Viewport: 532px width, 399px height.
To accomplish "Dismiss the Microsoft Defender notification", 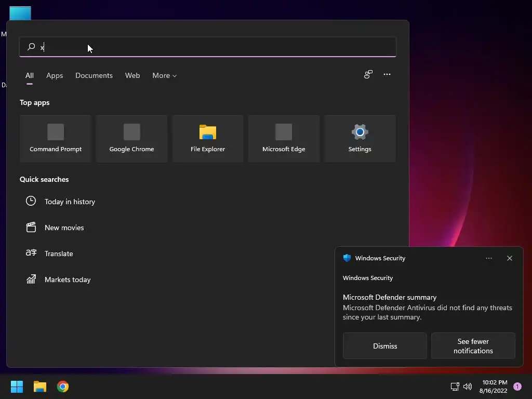I will (x=385, y=345).
